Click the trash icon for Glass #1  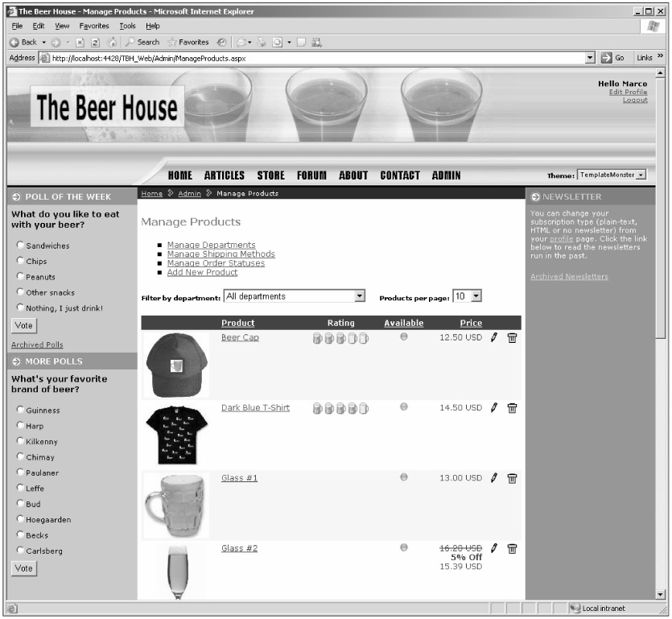(512, 479)
